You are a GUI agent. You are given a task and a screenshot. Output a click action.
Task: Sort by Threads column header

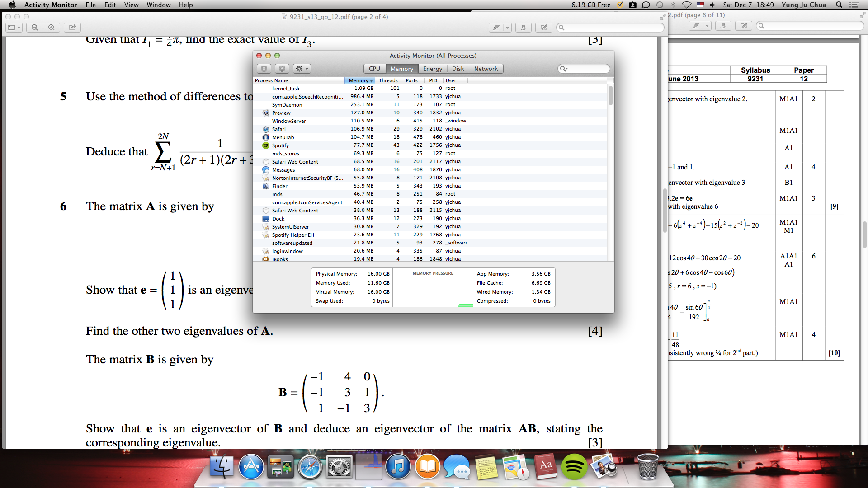pyautogui.click(x=388, y=80)
